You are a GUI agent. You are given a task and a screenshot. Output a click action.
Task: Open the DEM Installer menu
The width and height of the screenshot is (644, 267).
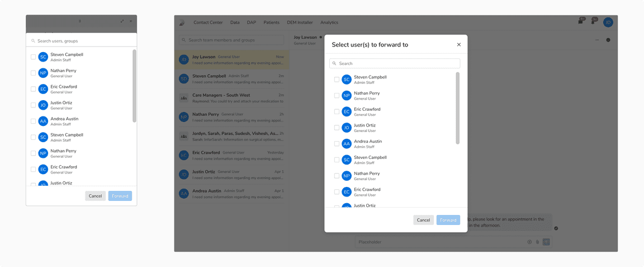tap(300, 22)
